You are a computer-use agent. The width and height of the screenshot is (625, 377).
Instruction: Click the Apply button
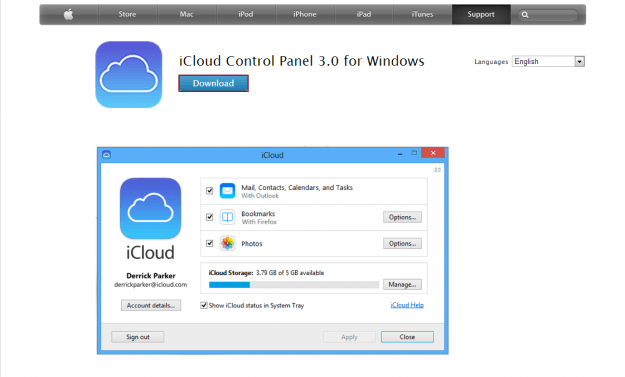click(x=349, y=337)
